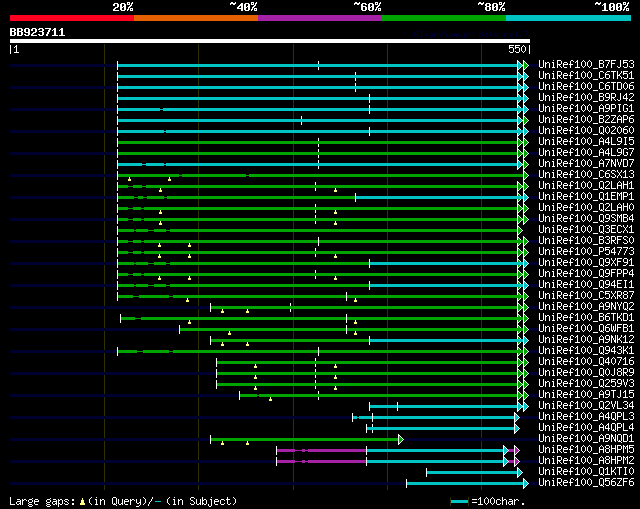This screenshot has height=509, width=640.
Task: Click the purple segment of UniRef100_A8HPM5 alignment
Action: point(321,450)
